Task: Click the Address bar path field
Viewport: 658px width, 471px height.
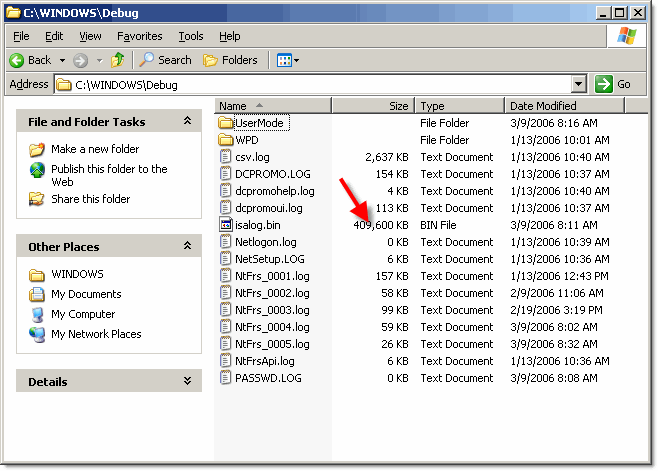Action: [313, 84]
